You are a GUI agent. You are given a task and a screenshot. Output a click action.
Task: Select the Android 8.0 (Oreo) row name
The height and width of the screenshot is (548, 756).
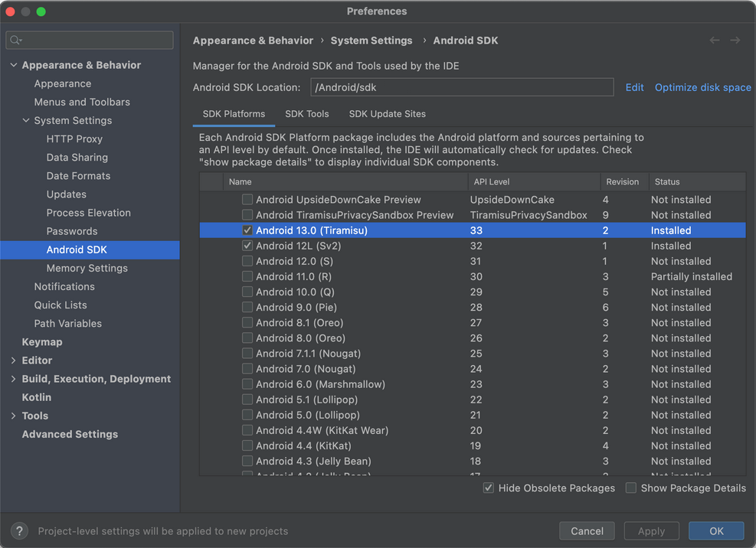click(x=300, y=338)
